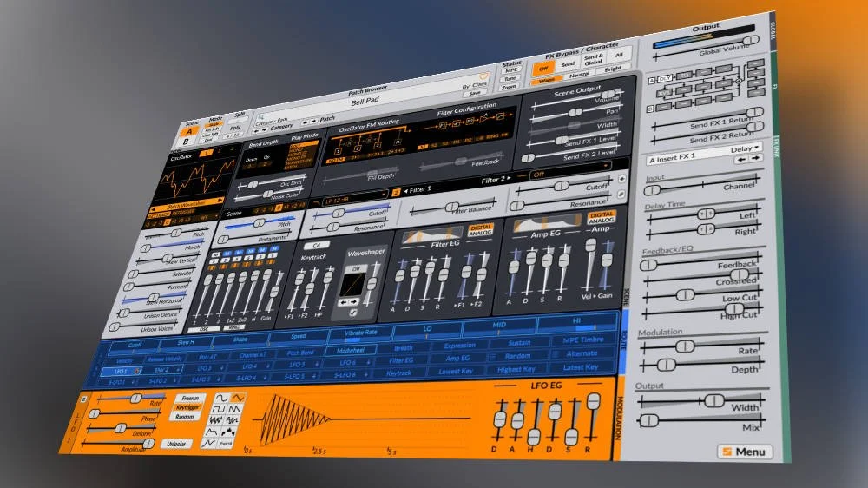The image size is (868, 488).
Task: Click the previous Category arrow
Action: point(256,132)
